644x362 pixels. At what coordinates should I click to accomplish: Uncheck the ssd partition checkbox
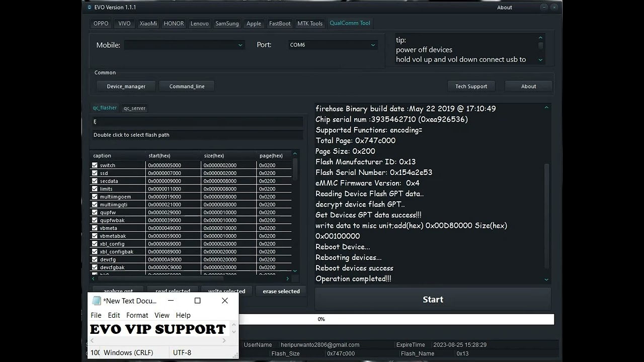[95, 173]
